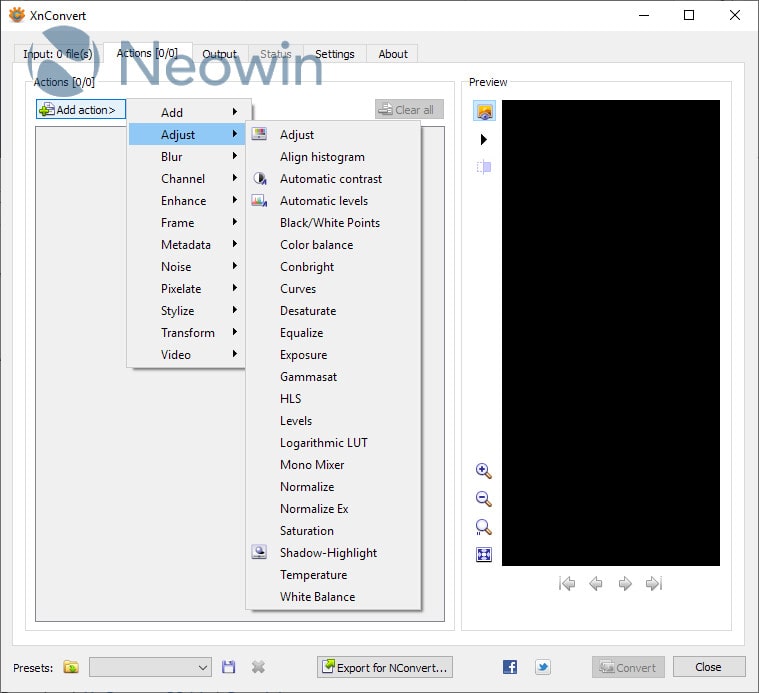This screenshot has height=693, width=759.
Task: Select the Desaturate action
Action: pyautogui.click(x=333, y=311)
